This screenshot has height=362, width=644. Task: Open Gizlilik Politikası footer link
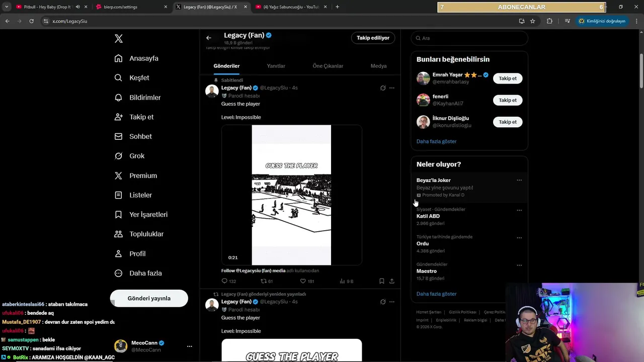click(x=462, y=312)
